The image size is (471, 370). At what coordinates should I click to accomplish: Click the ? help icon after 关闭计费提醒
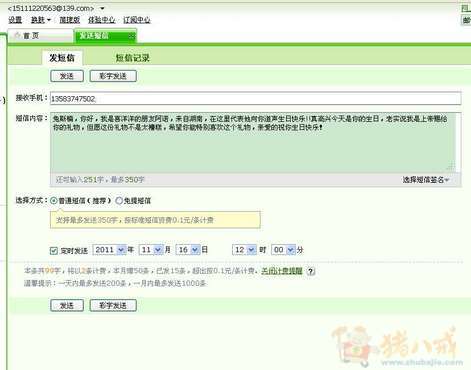coord(311,271)
